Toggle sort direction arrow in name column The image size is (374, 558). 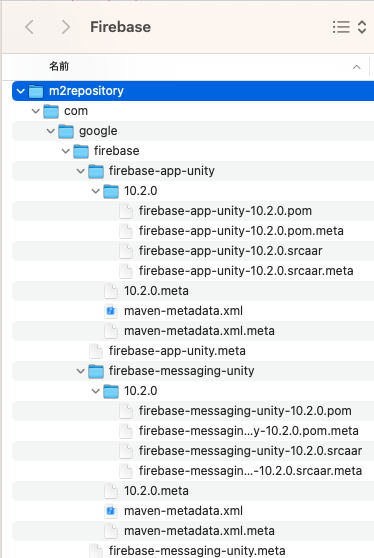tap(357, 67)
